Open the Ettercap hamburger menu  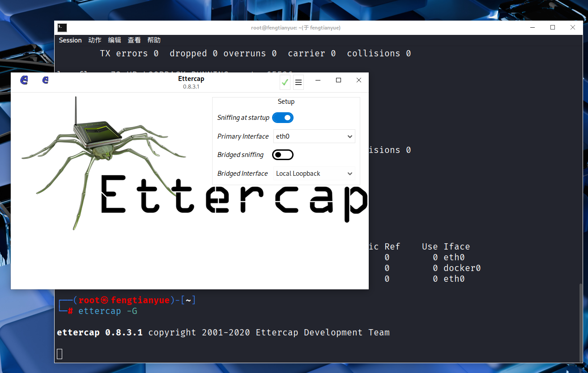pos(298,82)
